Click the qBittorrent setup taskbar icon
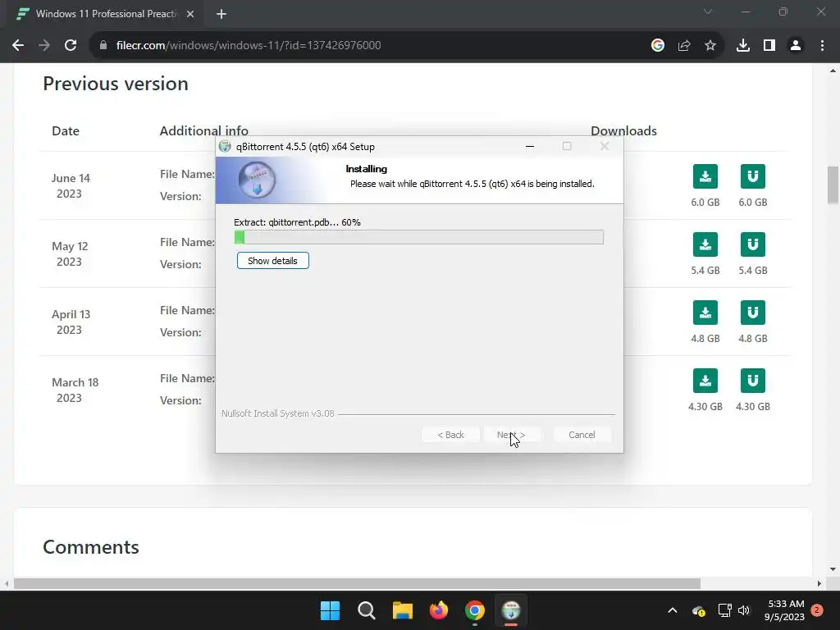 pyautogui.click(x=511, y=610)
